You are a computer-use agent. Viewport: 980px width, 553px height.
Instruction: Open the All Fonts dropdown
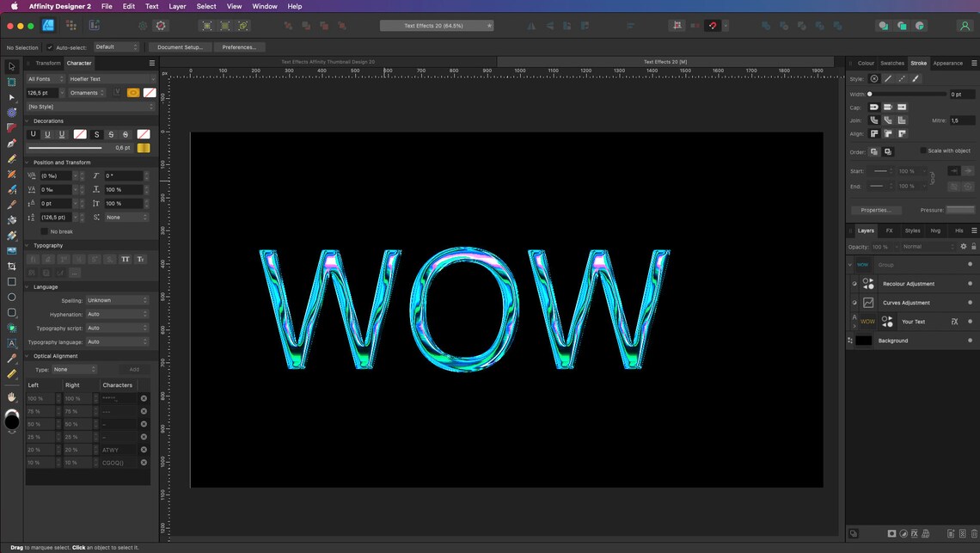[x=43, y=78]
